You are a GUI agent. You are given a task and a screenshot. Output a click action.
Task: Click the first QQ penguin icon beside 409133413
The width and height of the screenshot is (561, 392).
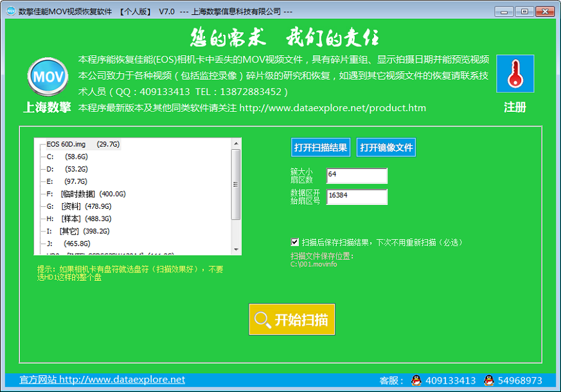416,380
